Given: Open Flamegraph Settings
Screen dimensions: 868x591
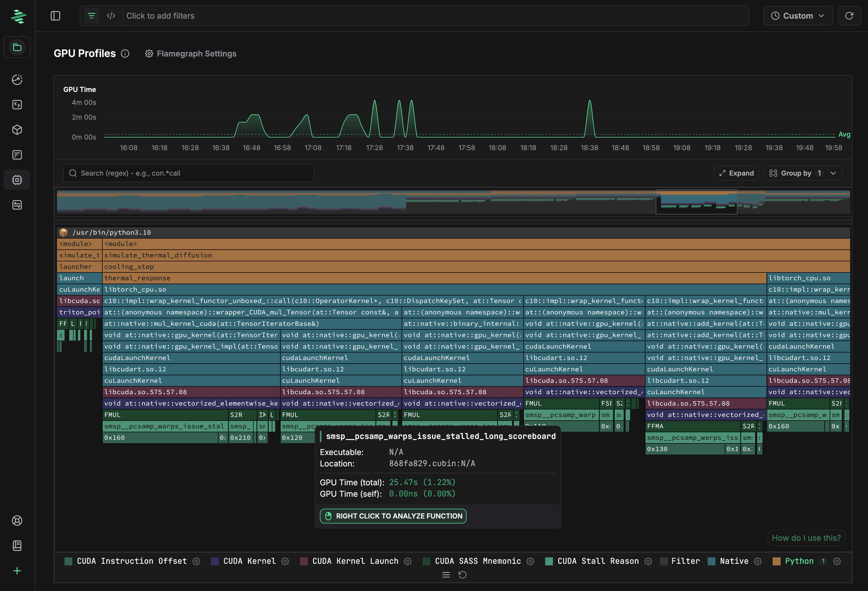Looking at the screenshot, I should pos(191,54).
